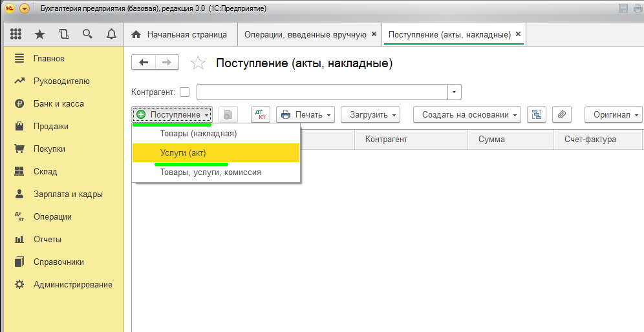The height and width of the screenshot is (332, 644).
Task: Click the Контрагент filter input field
Action: pos(322,92)
